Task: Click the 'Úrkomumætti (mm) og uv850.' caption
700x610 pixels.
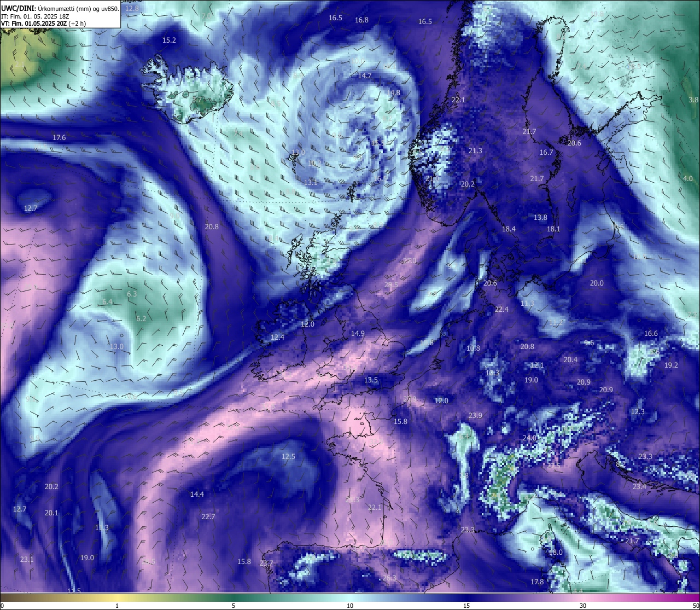Action: 78,9
